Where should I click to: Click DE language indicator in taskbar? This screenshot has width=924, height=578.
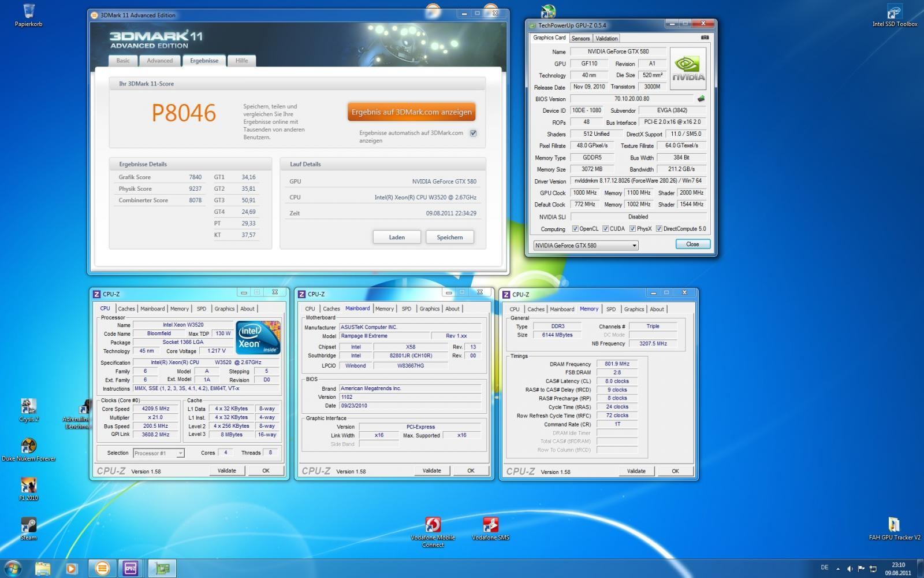824,568
